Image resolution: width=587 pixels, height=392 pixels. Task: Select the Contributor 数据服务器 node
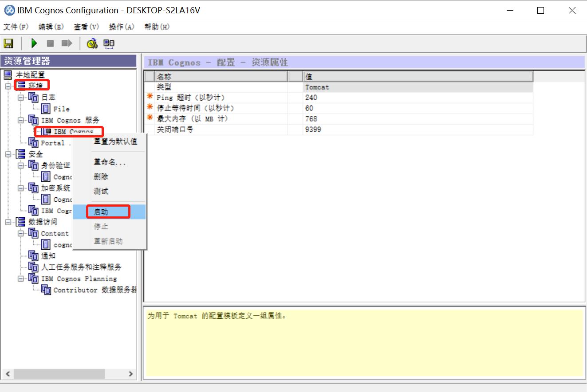click(x=95, y=290)
